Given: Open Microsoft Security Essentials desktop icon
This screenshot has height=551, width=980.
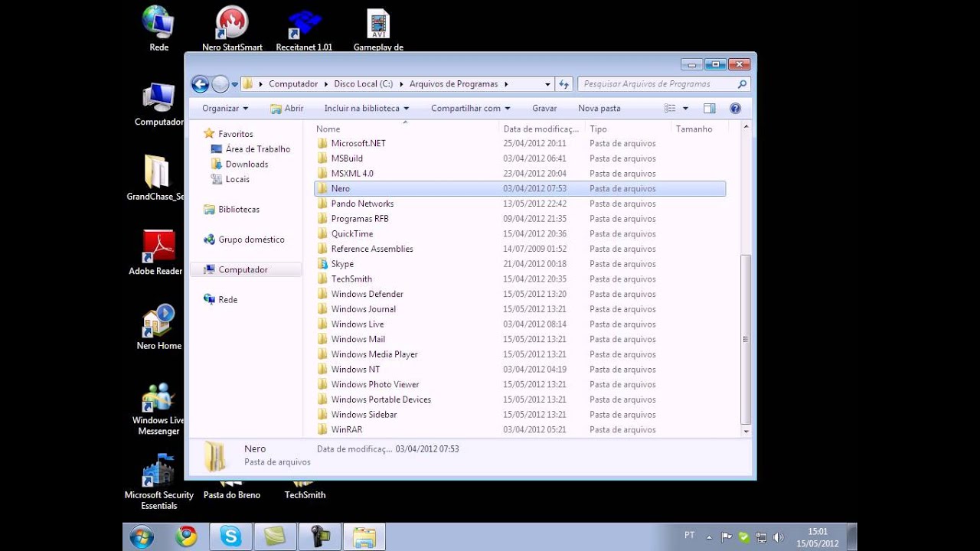Looking at the screenshot, I should [159, 482].
